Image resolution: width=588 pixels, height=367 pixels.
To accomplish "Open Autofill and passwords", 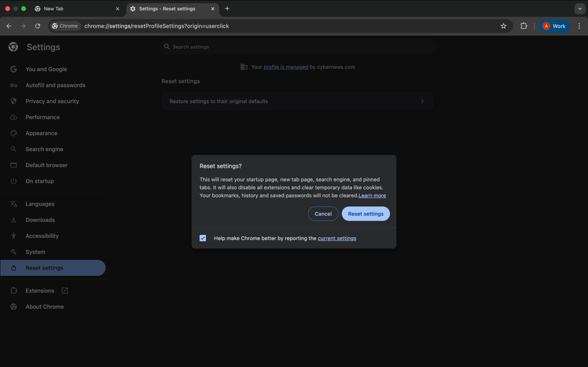I will pos(55,85).
